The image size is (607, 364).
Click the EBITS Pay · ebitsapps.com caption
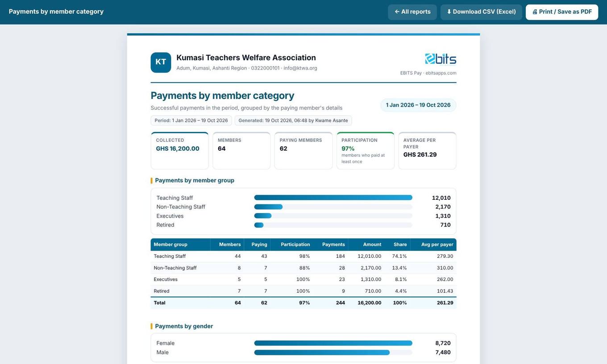(428, 73)
